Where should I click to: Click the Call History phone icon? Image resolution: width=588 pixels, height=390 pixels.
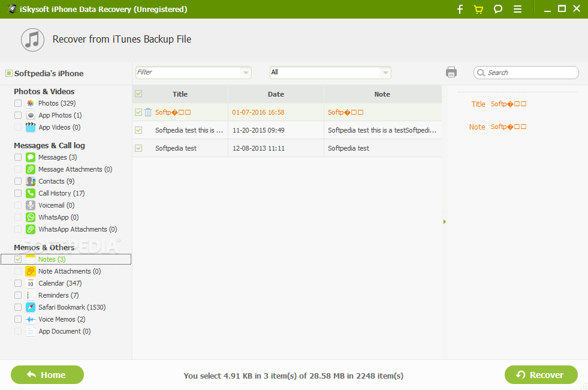tap(31, 193)
